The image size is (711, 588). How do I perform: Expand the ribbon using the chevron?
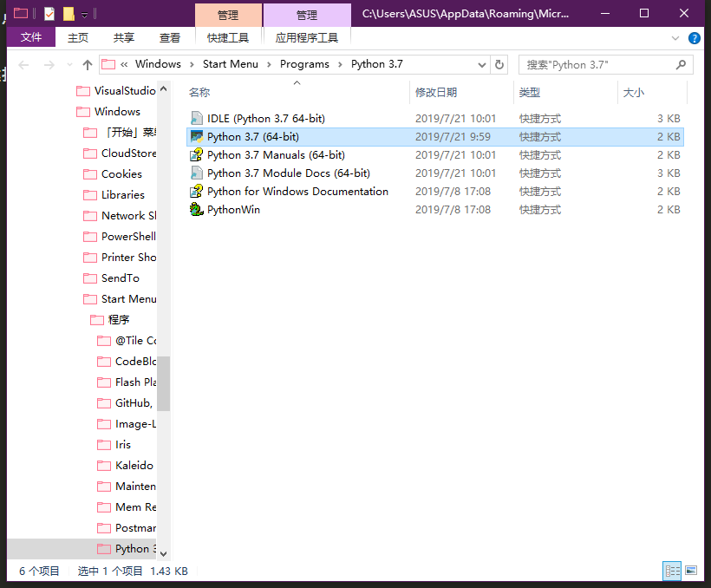point(676,38)
